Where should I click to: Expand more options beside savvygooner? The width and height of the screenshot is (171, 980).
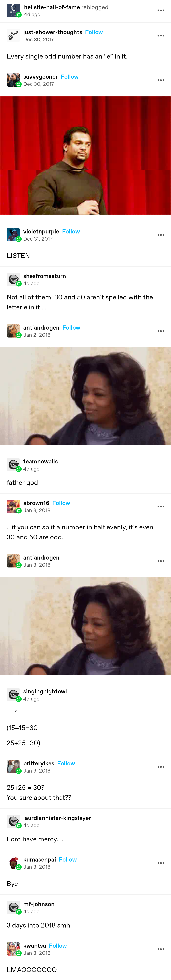(x=161, y=80)
